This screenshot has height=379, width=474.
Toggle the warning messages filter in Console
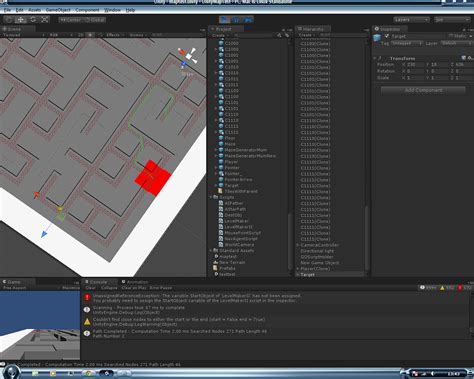pos(447,288)
